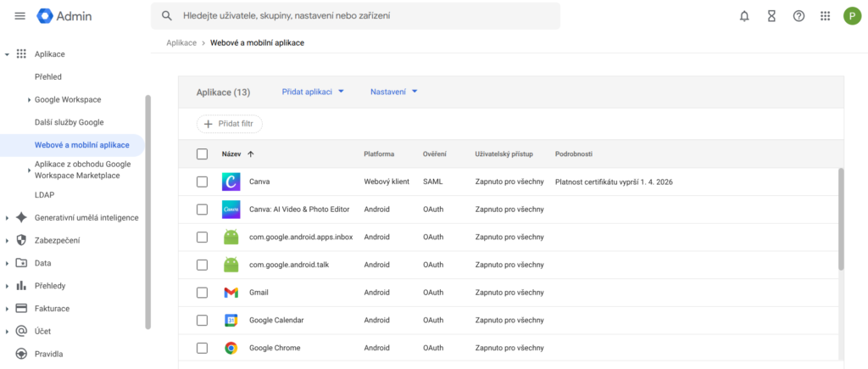The height and width of the screenshot is (369, 868).
Task: Expand the Zabezpečení sidebar section
Action: [x=55, y=240]
